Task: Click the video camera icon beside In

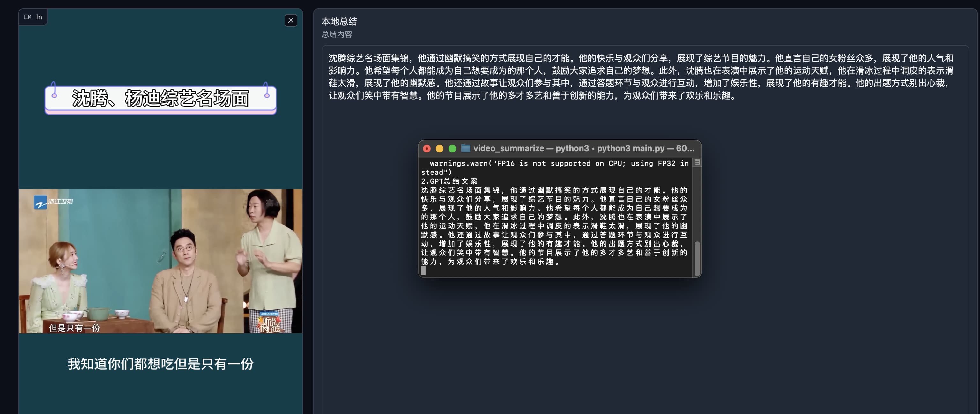Action: click(x=27, y=17)
